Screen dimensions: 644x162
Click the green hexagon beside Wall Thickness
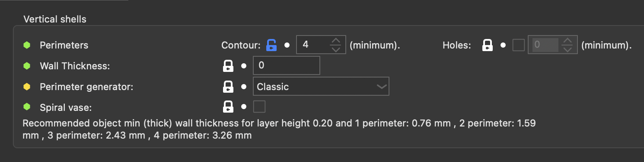click(27, 66)
